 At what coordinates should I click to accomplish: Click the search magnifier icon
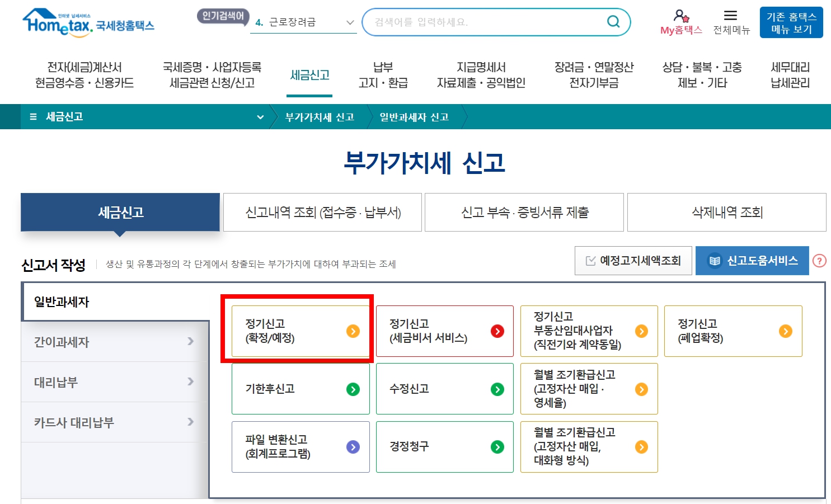coord(613,22)
